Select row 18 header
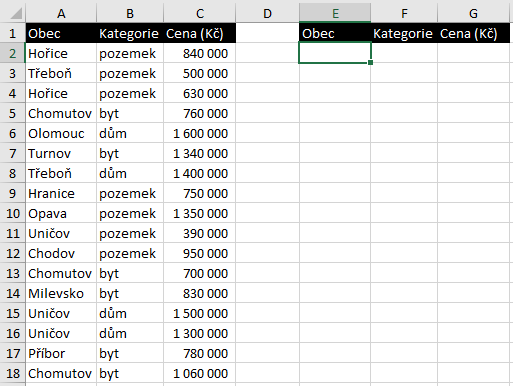The height and width of the screenshot is (386, 513). pyautogui.click(x=12, y=373)
